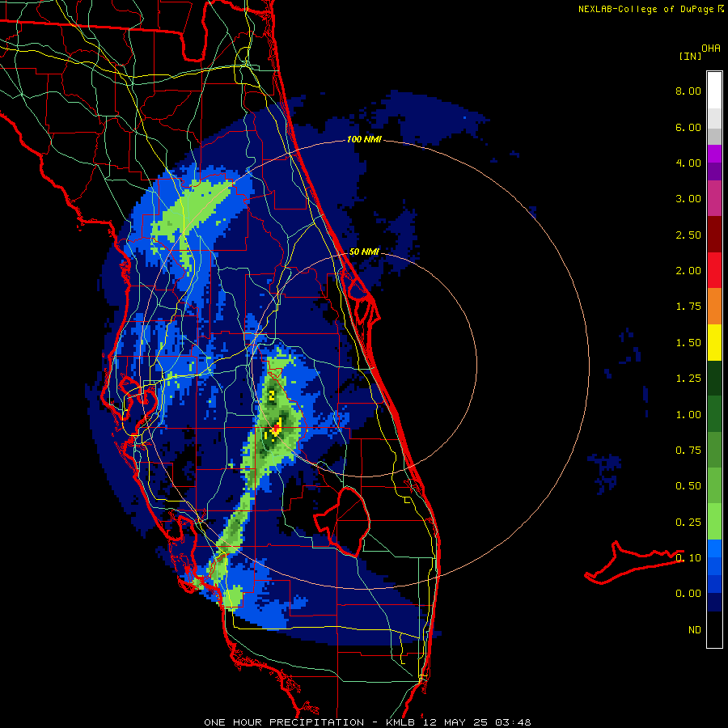Screen dimensions: 728x728
Task: Click the [IN] units label
Action: point(691,56)
